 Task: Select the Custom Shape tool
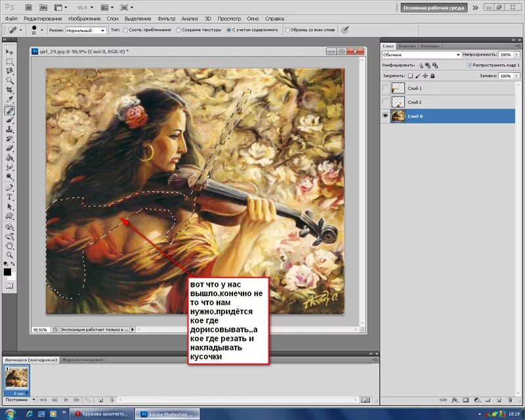tap(9, 216)
